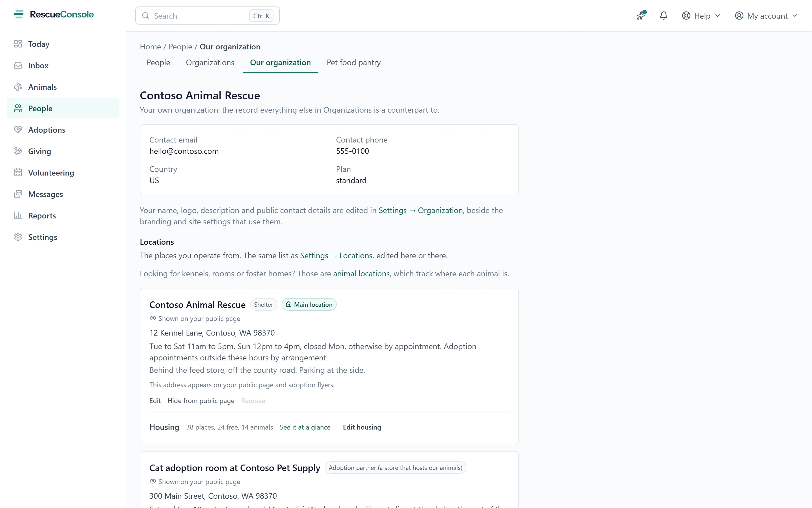Click the My account avatar icon

pyautogui.click(x=739, y=16)
